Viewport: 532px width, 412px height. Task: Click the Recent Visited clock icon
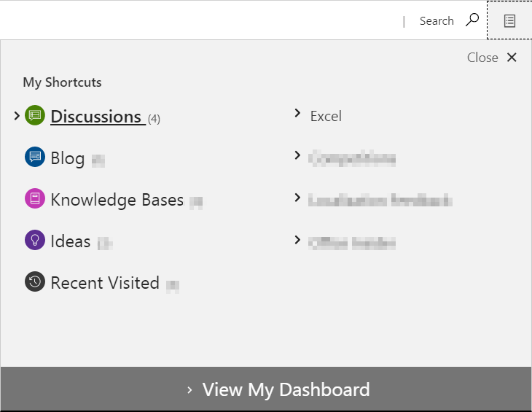point(35,282)
